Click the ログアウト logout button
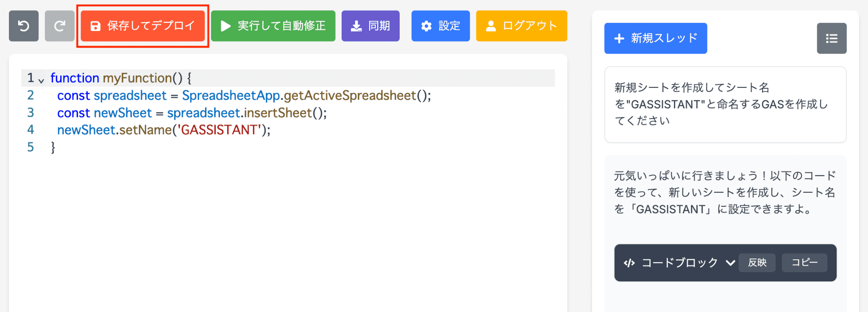868x312 pixels. 521,26
